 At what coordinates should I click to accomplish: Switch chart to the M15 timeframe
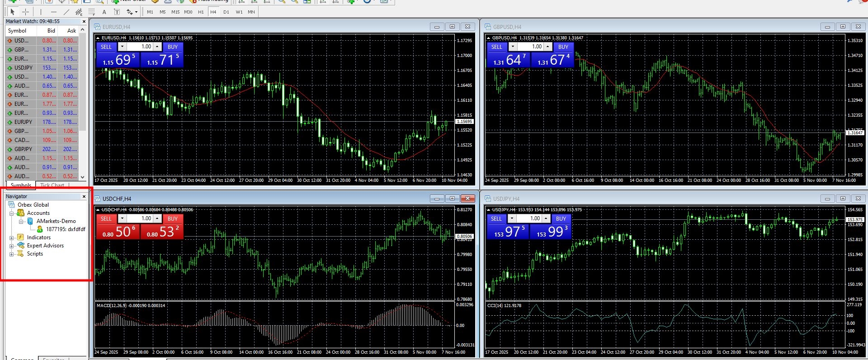tap(175, 12)
